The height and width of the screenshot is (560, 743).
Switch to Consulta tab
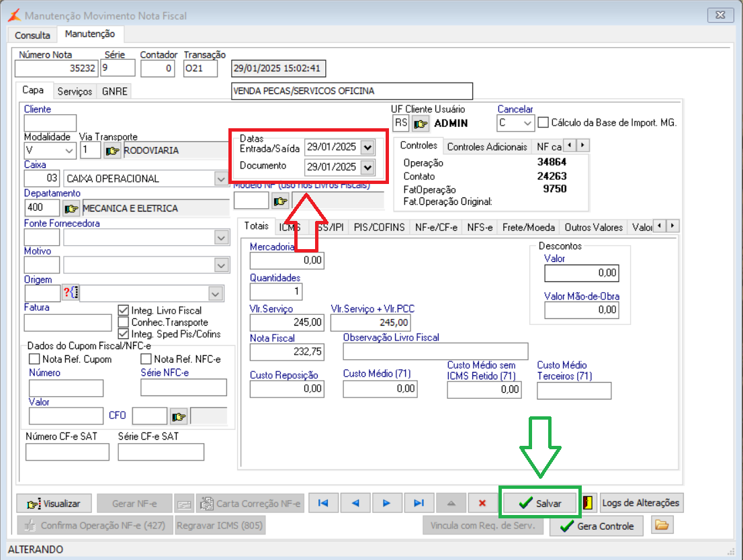(32, 36)
